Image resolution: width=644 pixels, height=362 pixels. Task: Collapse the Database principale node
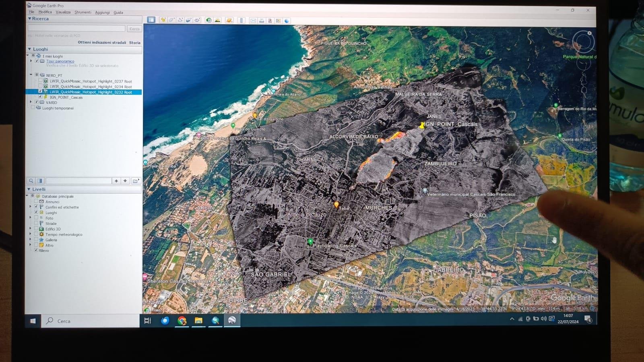pos(27,196)
